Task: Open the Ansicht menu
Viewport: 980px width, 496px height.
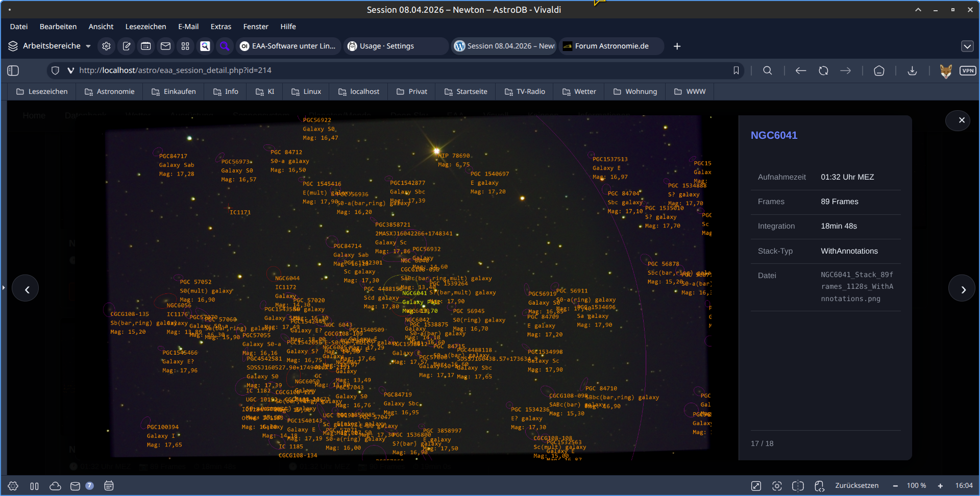Action: [x=101, y=27]
